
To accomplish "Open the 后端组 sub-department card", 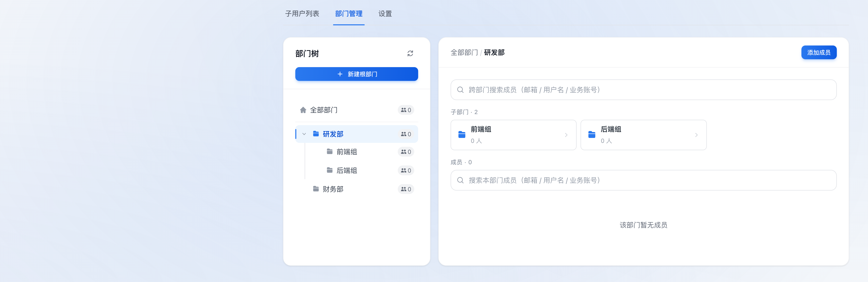I will click(x=643, y=135).
